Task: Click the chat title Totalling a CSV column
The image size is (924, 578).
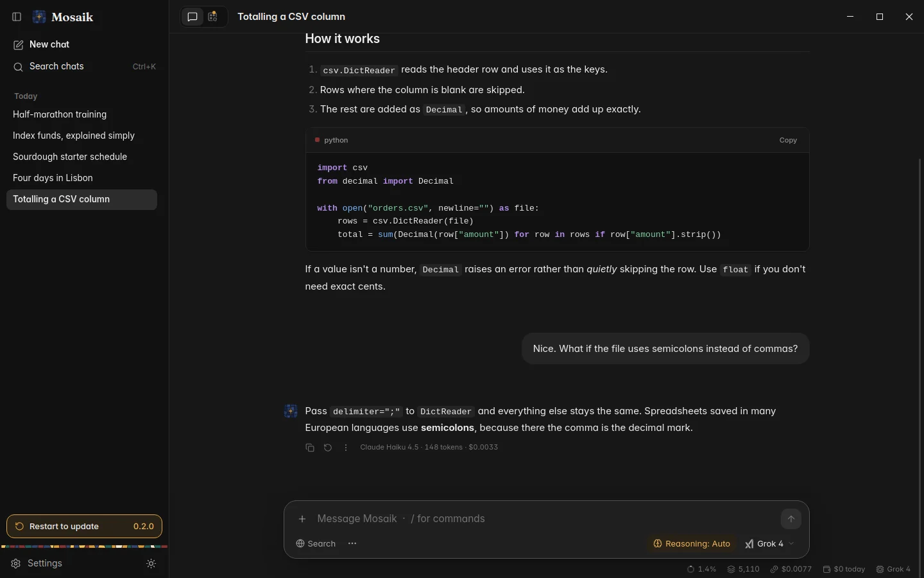Action: (x=291, y=17)
